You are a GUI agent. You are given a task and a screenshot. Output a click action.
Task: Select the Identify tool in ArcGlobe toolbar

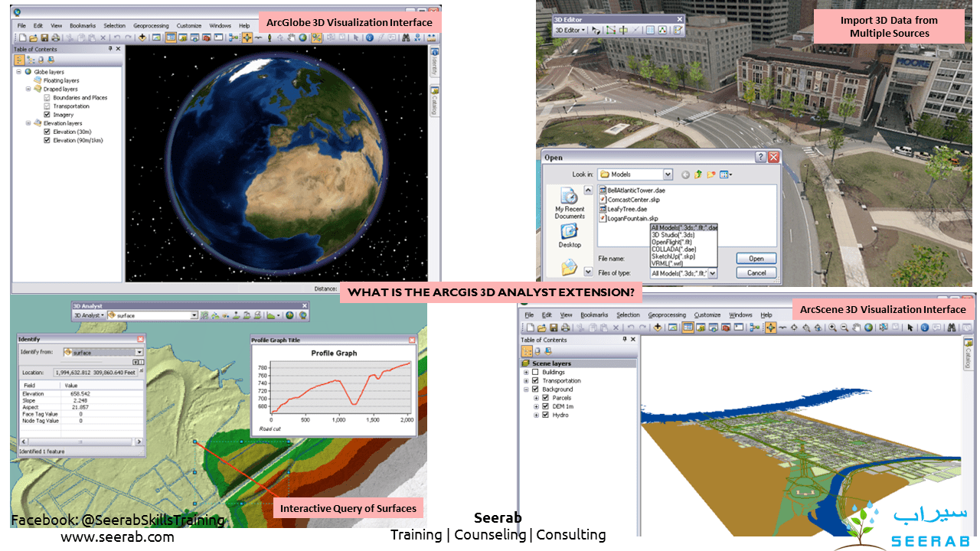pyautogui.click(x=370, y=37)
